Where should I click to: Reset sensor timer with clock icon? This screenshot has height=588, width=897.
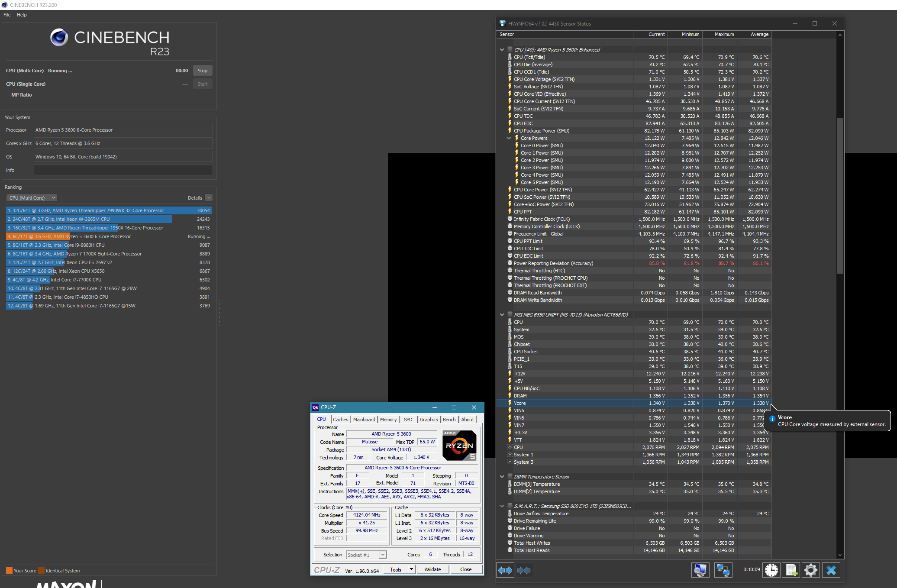771,570
